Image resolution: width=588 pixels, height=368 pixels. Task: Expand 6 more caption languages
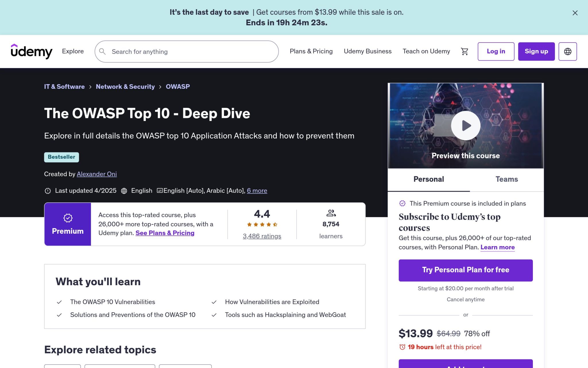tap(257, 191)
